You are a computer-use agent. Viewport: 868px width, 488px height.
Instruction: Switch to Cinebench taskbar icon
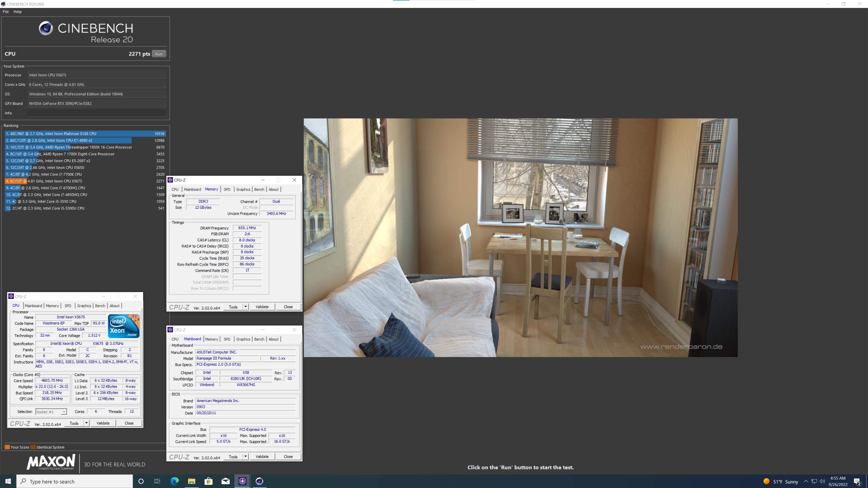tap(259, 481)
